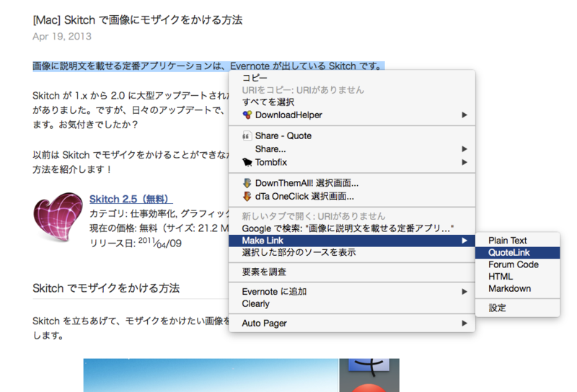Open the Share... menu entry

[x=352, y=149]
